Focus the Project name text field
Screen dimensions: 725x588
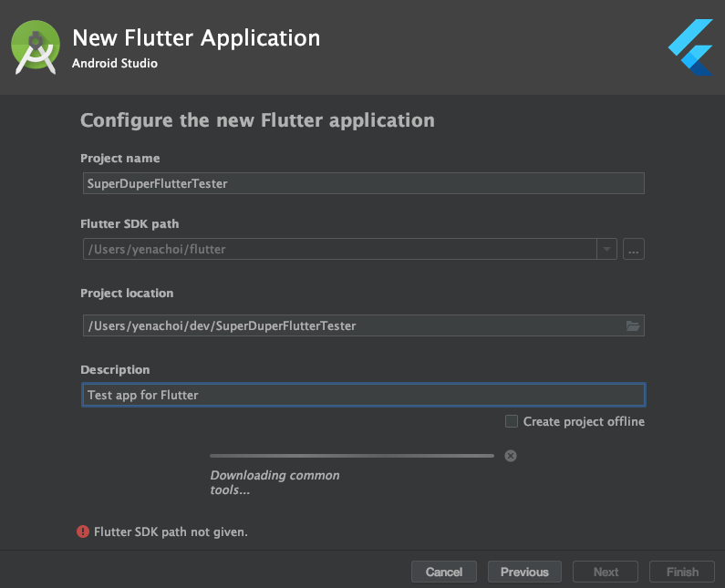tap(363, 183)
